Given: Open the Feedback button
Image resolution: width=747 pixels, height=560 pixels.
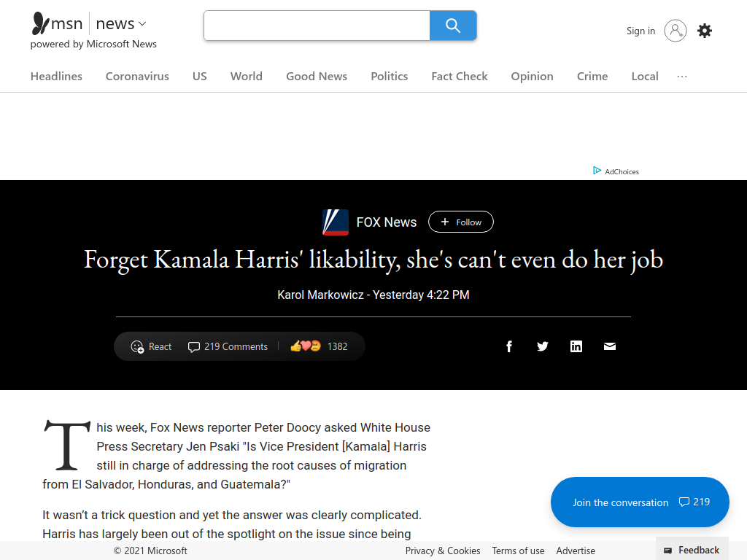Looking at the screenshot, I should click(692, 551).
